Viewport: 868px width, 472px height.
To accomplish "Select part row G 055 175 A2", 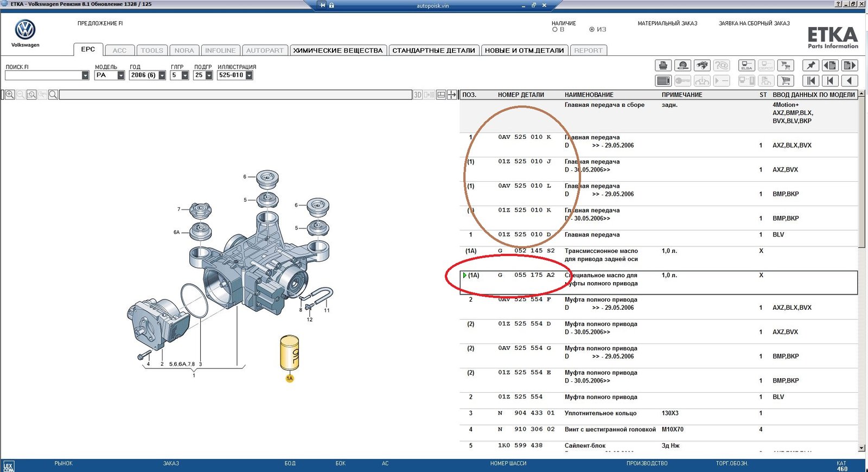I will [659, 283].
